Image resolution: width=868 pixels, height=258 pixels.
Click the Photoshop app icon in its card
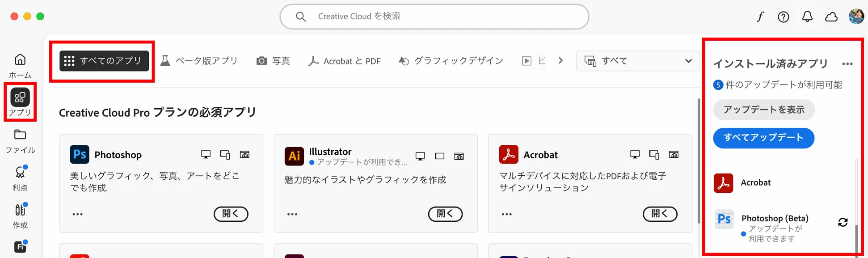[x=80, y=155]
